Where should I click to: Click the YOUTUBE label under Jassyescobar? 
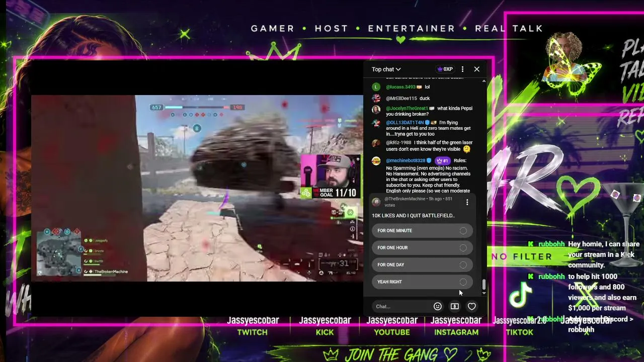pyautogui.click(x=392, y=332)
